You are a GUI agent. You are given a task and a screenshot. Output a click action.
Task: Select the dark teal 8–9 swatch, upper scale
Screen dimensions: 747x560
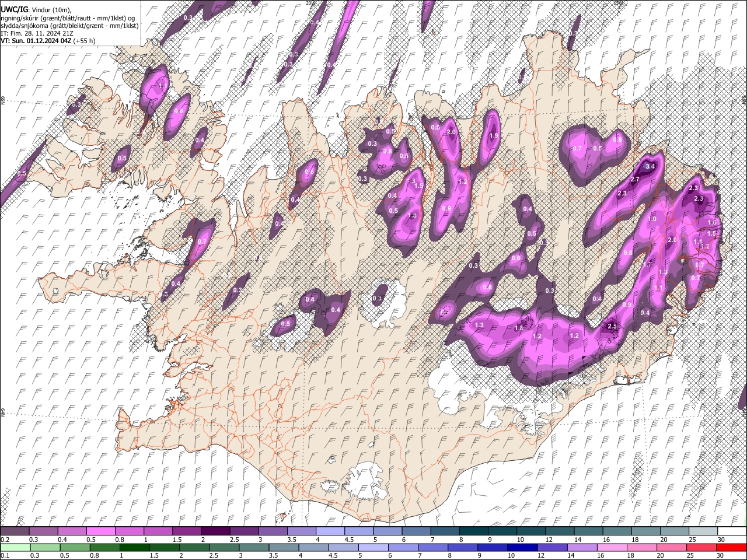pyautogui.click(x=473, y=531)
